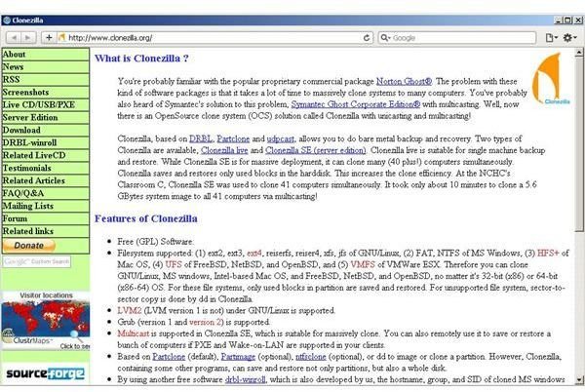
Task: Open Server Edition sidebar item
Action: point(46,118)
